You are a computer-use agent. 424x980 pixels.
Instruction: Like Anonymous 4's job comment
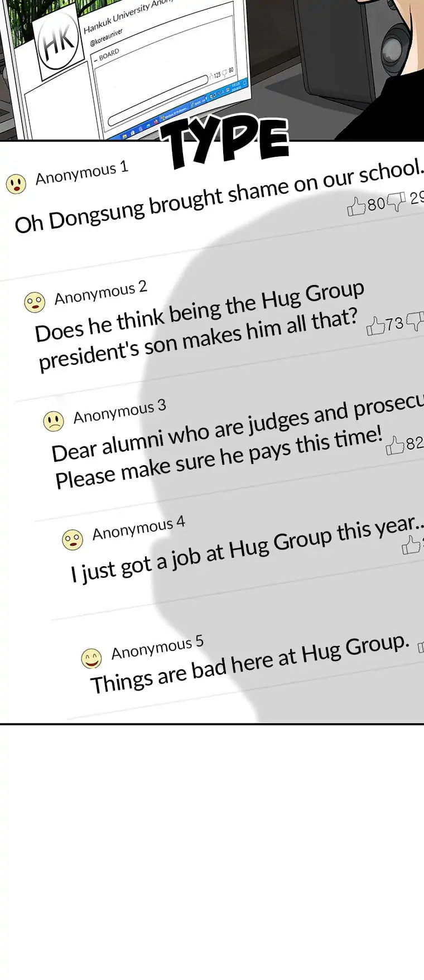pyautogui.click(x=411, y=544)
